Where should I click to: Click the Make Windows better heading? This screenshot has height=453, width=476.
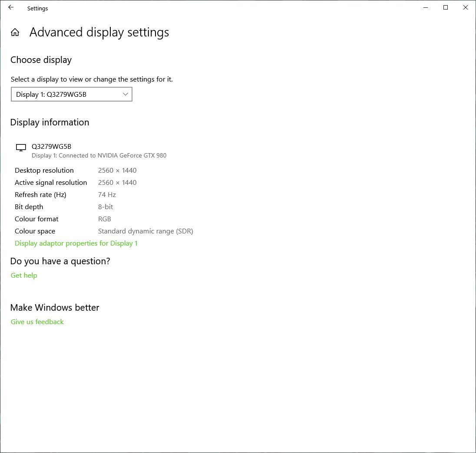(55, 308)
